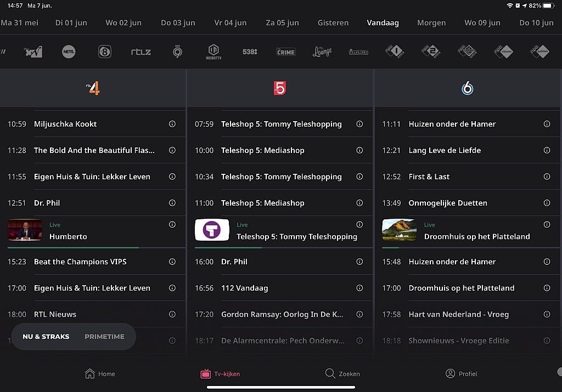Viewport: 562px width, 392px height.
Task: Select Morgen in the date bar
Action: [x=431, y=23]
